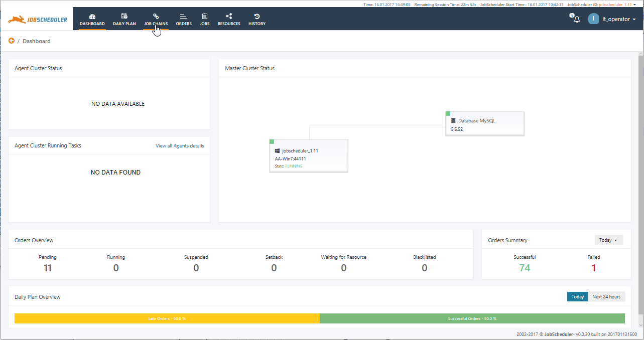The image size is (644, 340).
Task: Click the Daily Plan calendar icon
Action: pyautogui.click(x=124, y=16)
